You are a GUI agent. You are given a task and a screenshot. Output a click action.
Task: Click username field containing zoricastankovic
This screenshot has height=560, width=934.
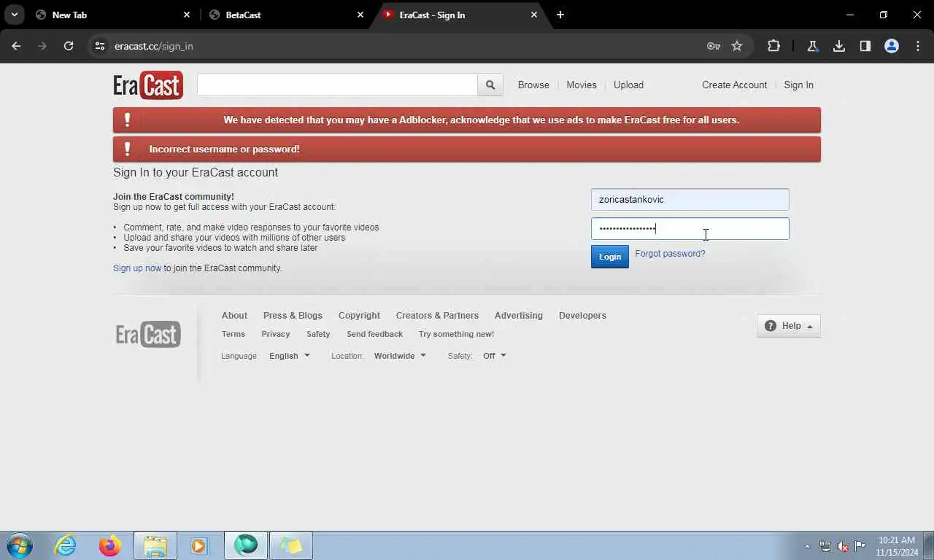(x=690, y=199)
